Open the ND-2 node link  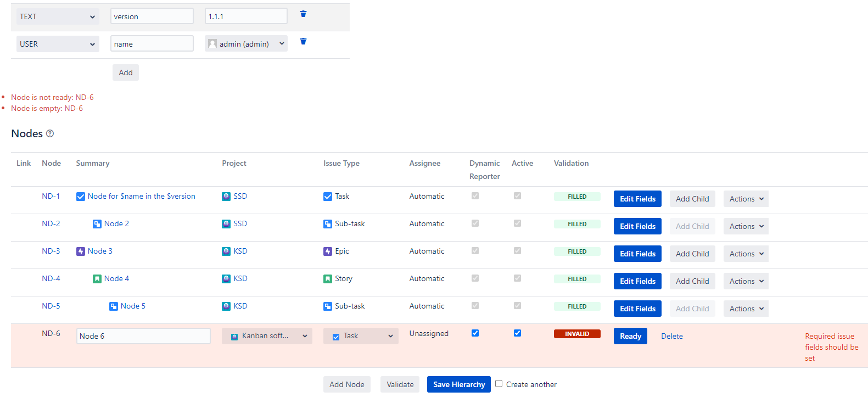(x=51, y=224)
